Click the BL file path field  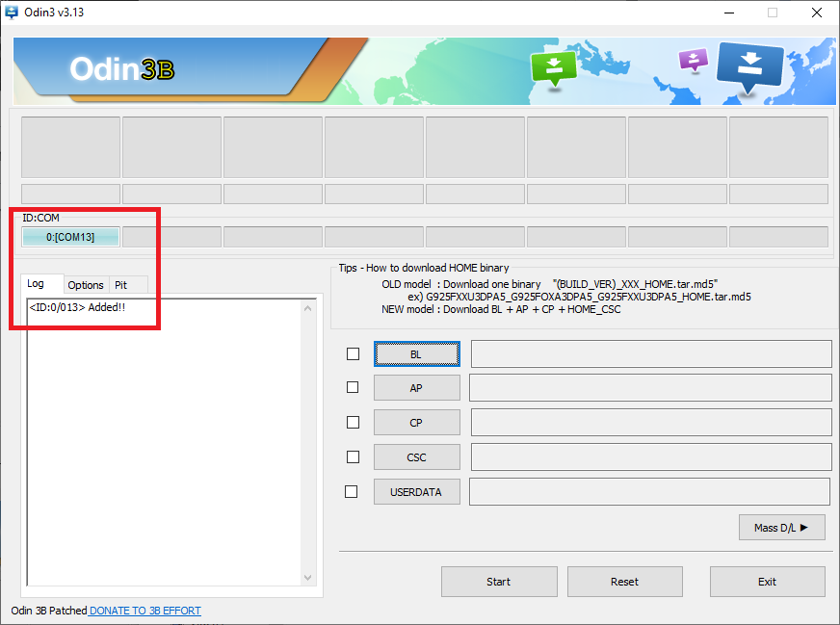651,353
